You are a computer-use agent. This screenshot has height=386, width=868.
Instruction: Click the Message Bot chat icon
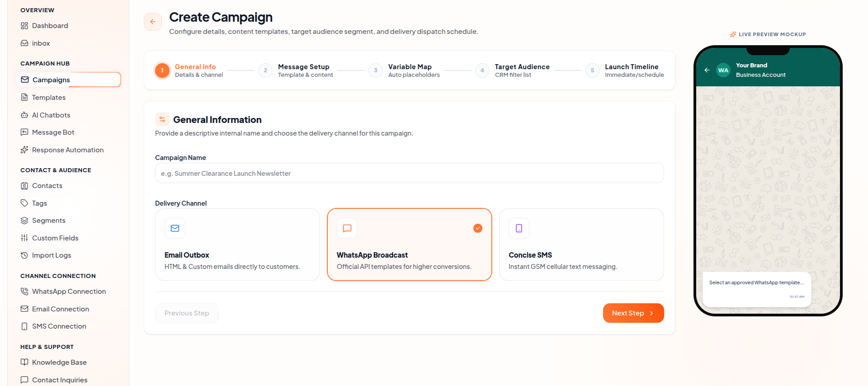pos(24,132)
